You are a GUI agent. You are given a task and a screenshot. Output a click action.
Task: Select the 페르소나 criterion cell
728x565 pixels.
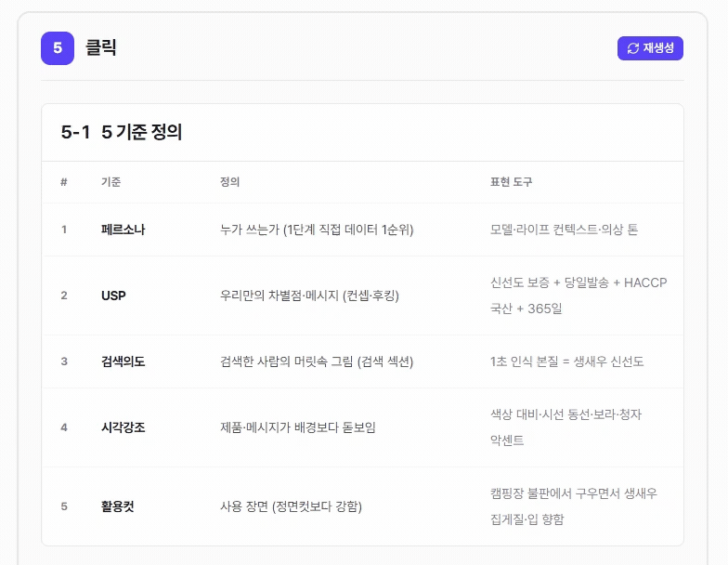[123, 230]
